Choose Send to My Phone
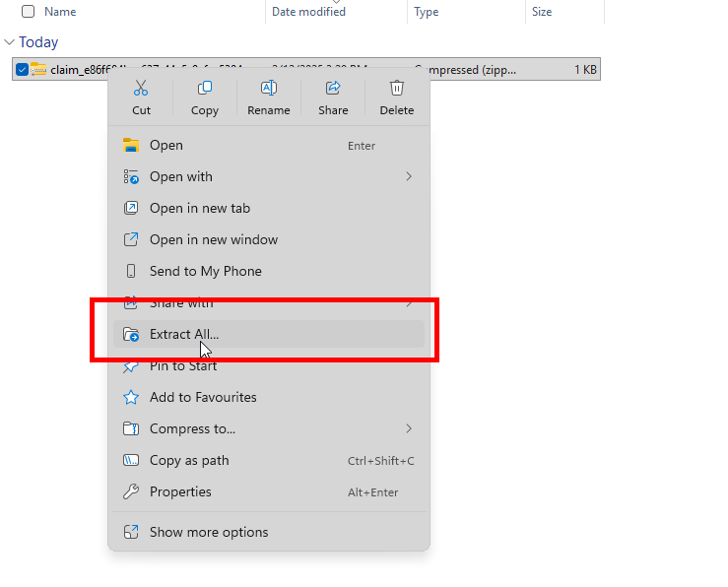The image size is (728, 587). [205, 271]
